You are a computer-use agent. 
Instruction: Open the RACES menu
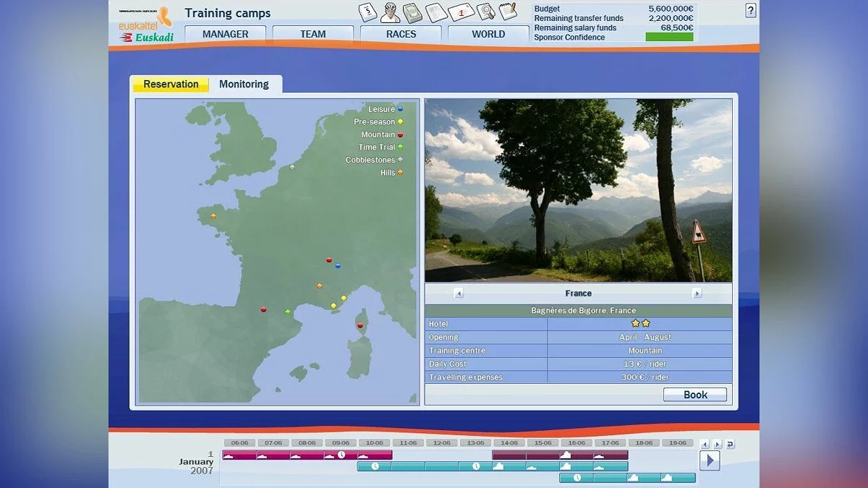401,34
